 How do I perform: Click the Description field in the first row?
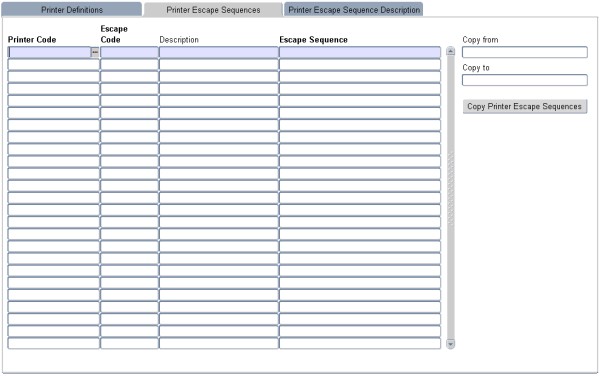(x=218, y=52)
